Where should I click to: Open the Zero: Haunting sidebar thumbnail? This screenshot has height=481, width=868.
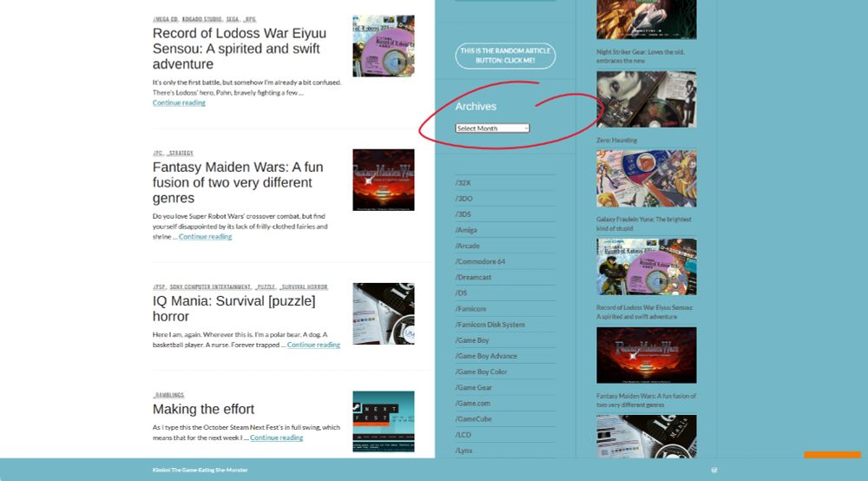coord(646,100)
